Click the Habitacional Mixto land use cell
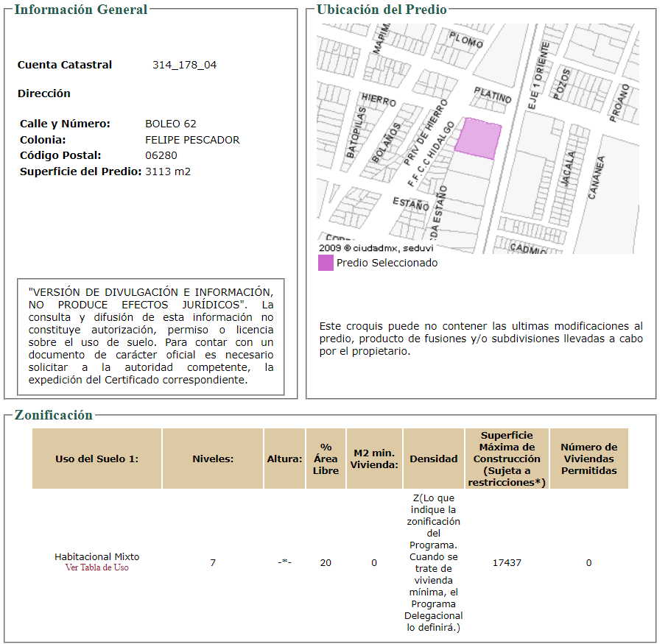The height and width of the screenshot is (644, 668). point(96,556)
